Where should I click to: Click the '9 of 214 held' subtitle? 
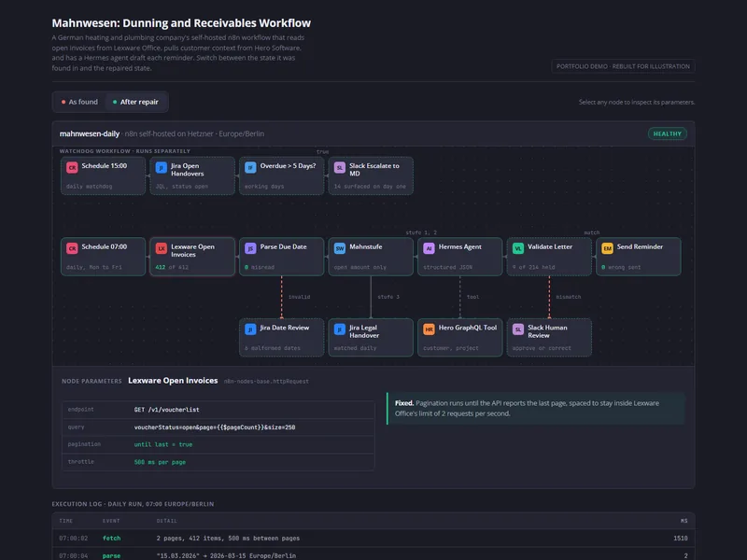pyautogui.click(x=533, y=267)
